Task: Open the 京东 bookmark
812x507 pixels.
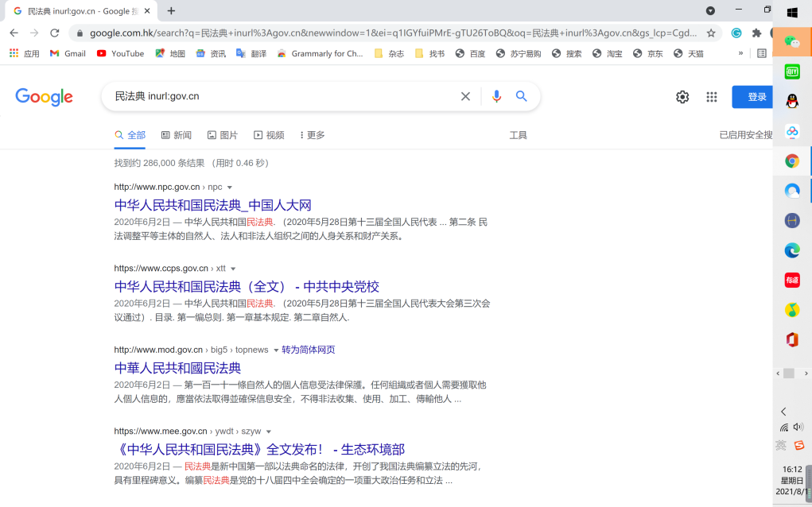Action: [x=648, y=53]
